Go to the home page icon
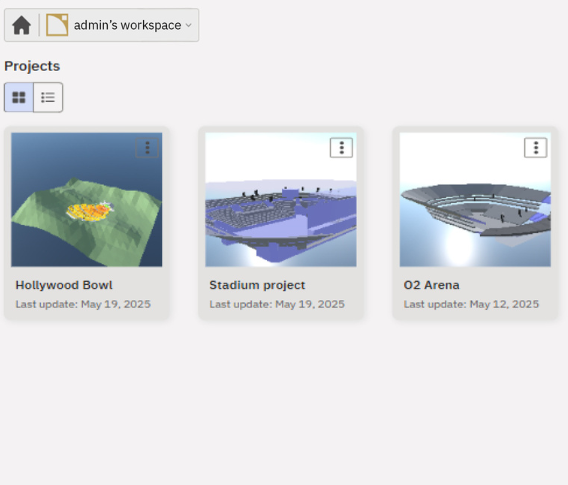The image size is (568, 485). (x=21, y=25)
